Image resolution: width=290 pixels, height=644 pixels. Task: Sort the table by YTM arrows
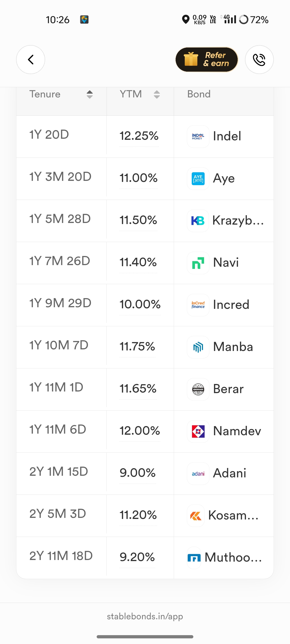pyautogui.click(x=157, y=94)
